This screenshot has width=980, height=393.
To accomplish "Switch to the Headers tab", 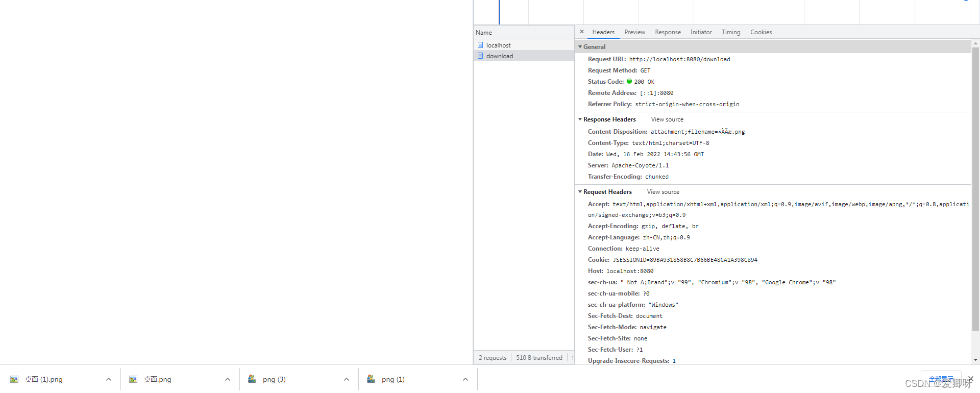I will pos(603,32).
